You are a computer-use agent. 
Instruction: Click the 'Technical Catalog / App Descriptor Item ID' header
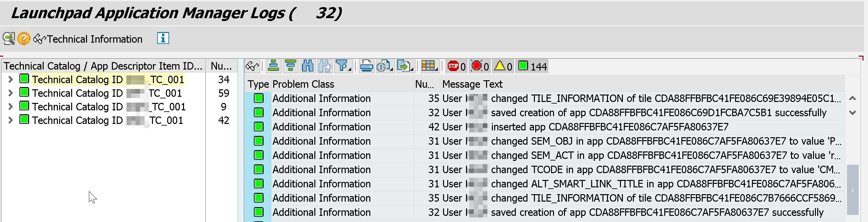coord(104,66)
